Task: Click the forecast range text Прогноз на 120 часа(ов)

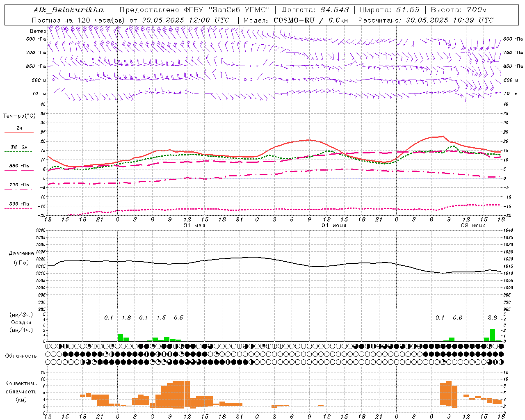Action: click(x=79, y=20)
